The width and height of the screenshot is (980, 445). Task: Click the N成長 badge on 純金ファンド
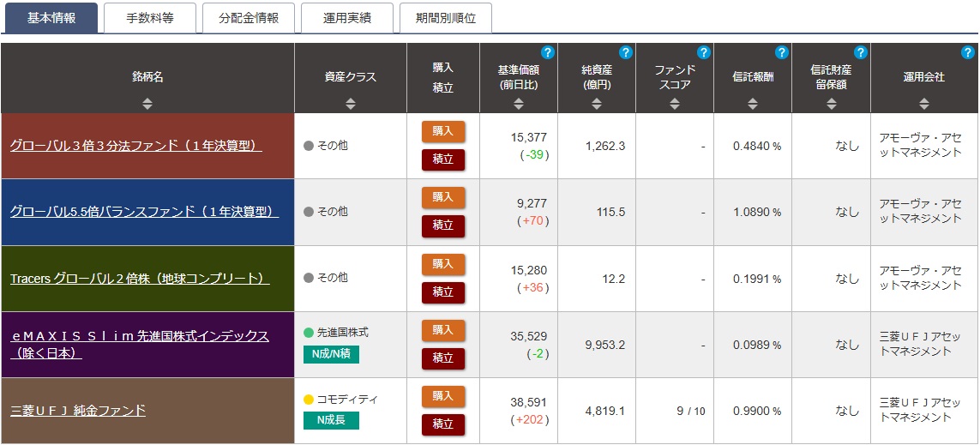pos(331,420)
